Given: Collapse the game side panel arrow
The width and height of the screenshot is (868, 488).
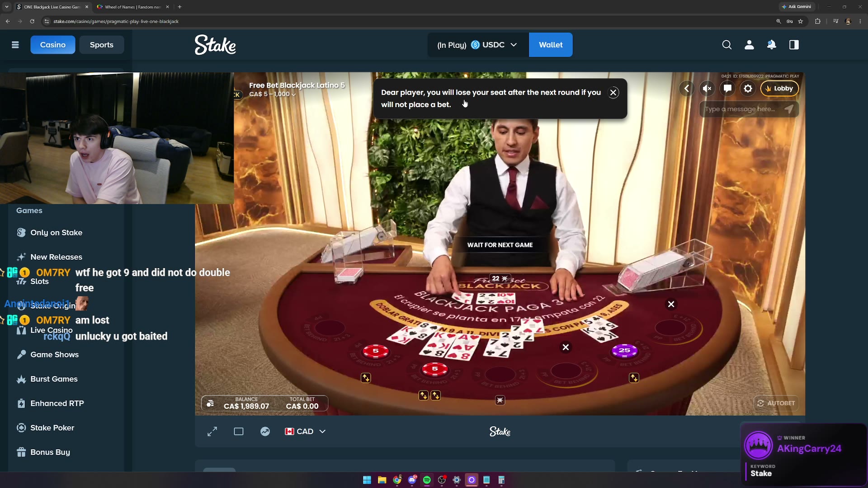Looking at the screenshot, I should coord(686,89).
